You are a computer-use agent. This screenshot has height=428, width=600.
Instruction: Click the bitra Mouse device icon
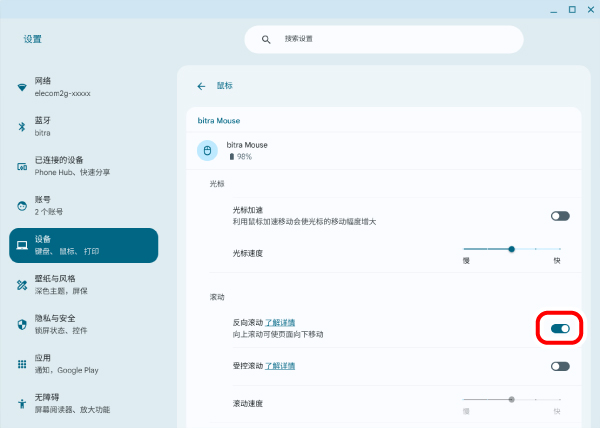click(208, 151)
